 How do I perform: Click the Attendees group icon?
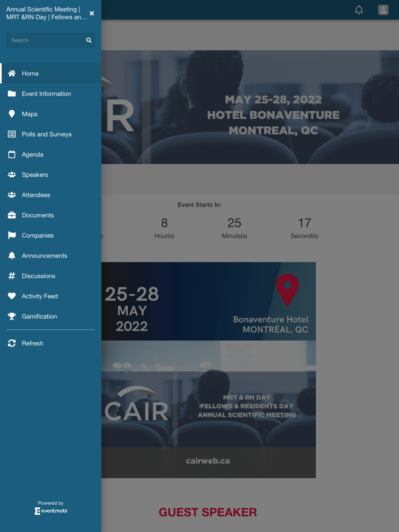(x=12, y=195)
